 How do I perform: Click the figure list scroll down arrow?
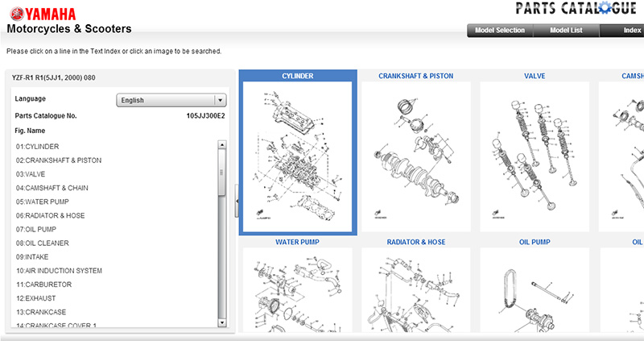point(222,323)
